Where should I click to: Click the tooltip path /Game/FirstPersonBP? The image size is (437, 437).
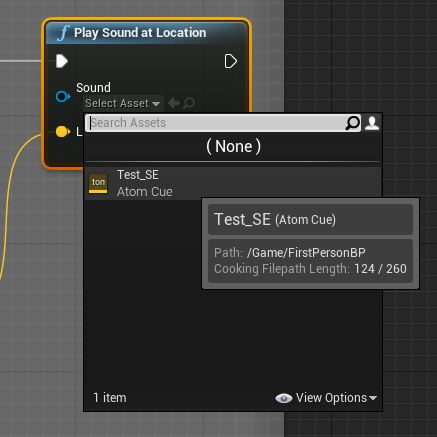(x=306, y=253)
